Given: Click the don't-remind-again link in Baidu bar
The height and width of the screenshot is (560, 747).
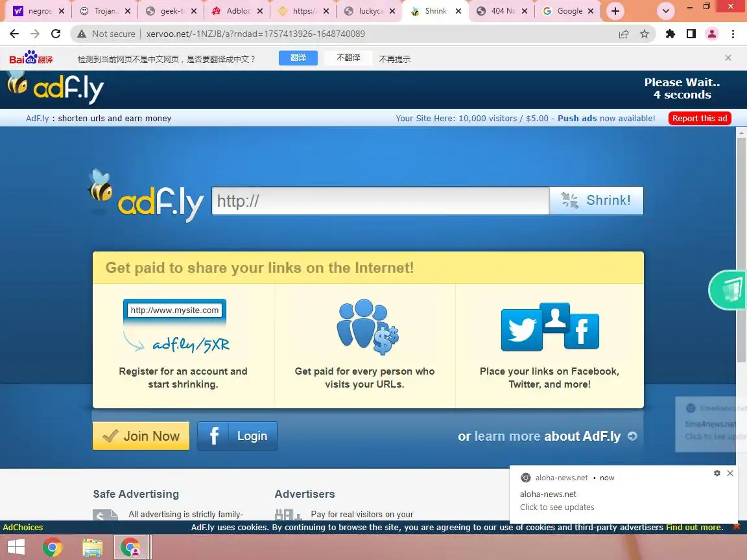Looking at the screenshot, I should pos(394,59).
